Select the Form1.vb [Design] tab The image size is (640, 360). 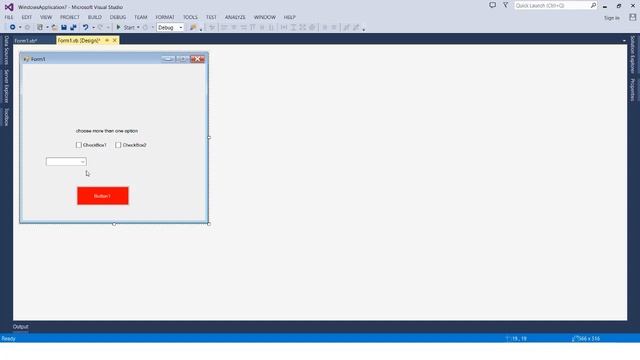(x=79, y=40)
